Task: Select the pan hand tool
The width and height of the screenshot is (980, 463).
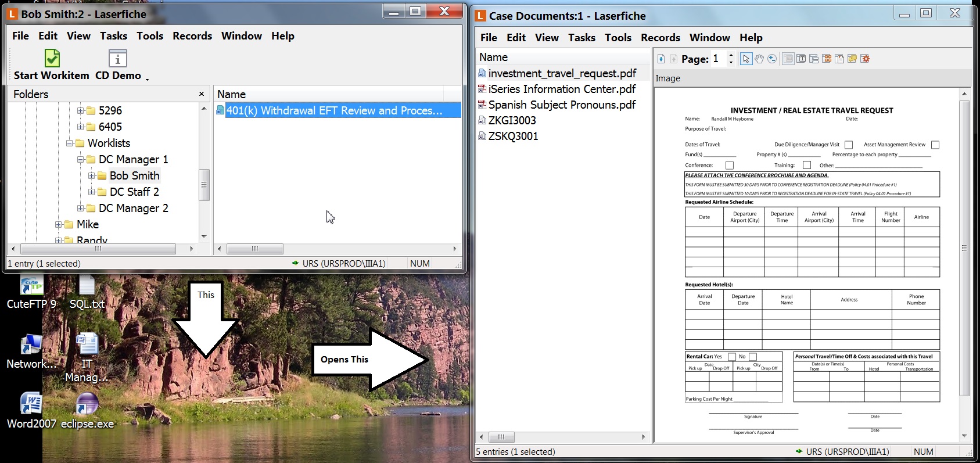Action: pos(759,59)
